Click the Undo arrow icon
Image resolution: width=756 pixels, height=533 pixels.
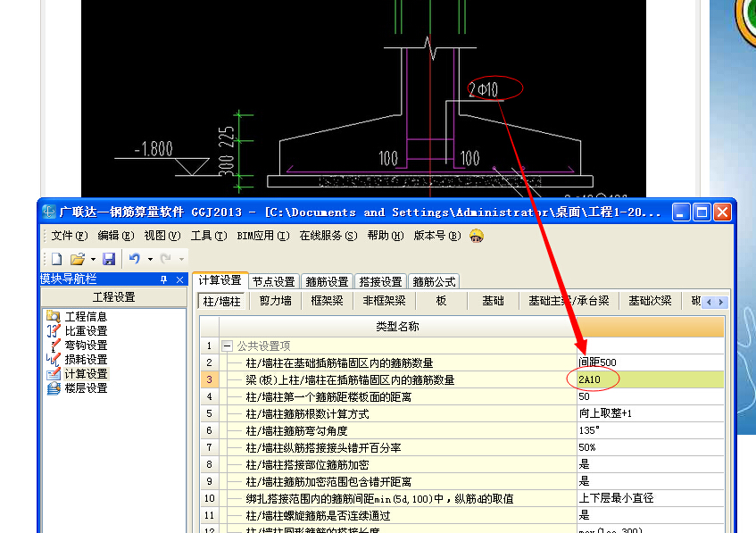[x=134, y=259]
